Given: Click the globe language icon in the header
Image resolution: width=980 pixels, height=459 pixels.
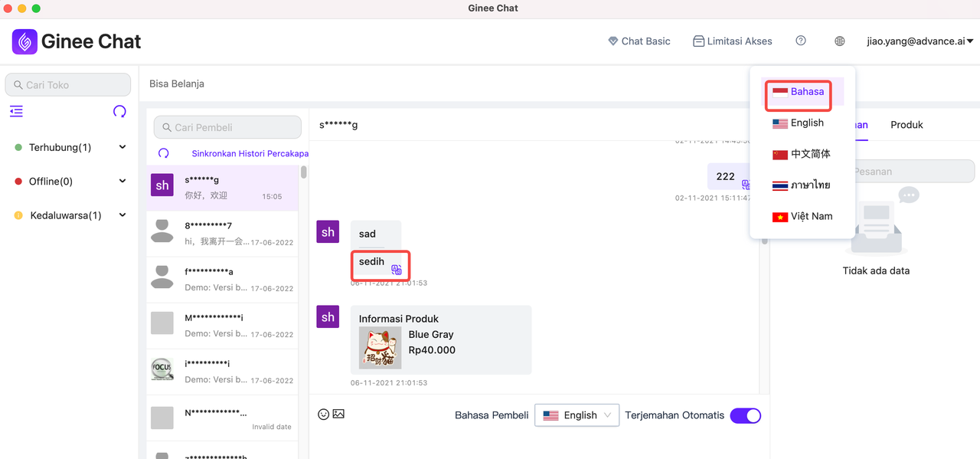Looking at the screenshot, I should coord(839,41).
